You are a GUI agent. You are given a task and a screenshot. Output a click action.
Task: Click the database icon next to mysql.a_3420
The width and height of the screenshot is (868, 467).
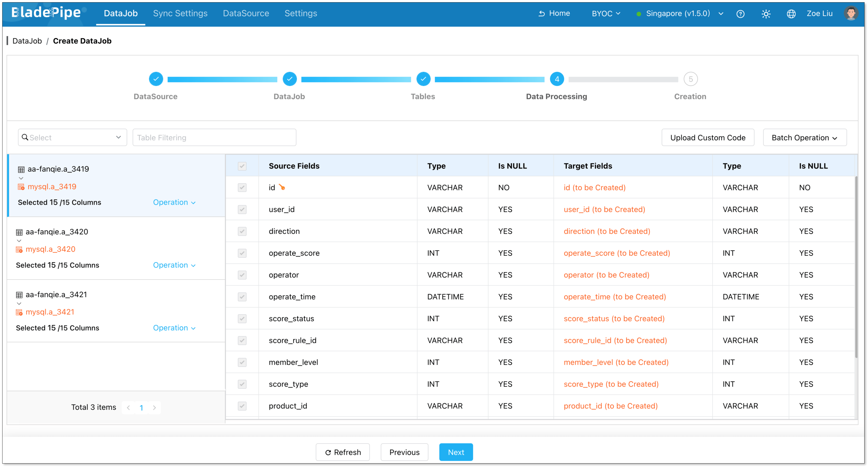(19, 249)
